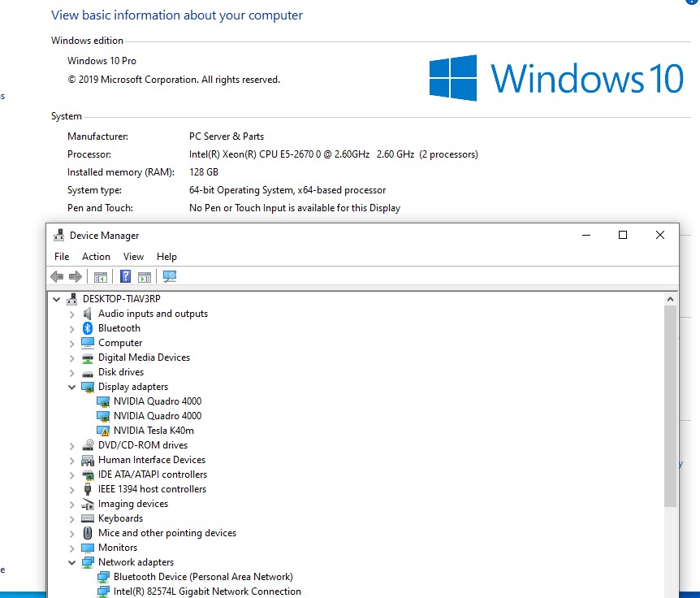Select the first NVIDIA Quadro 4000 device

click(x=158, y=401)
